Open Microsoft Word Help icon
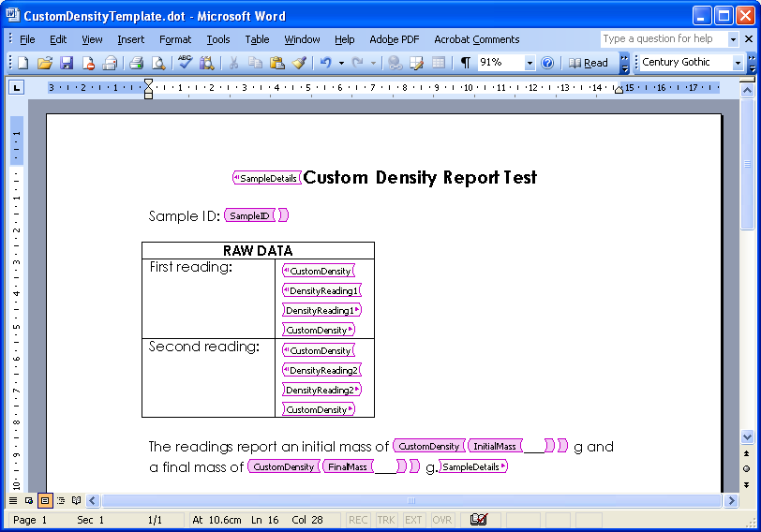This screenshot has height=532, width=761. click(547, 63)
